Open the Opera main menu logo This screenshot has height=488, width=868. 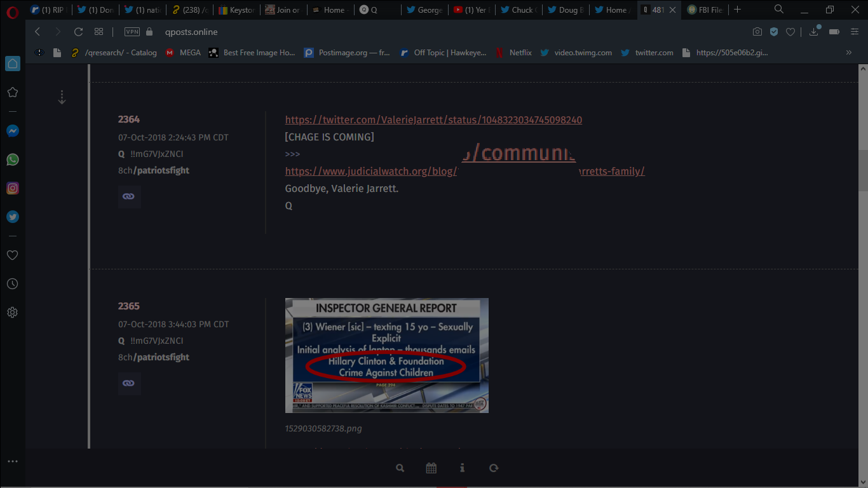click(13, 11)
